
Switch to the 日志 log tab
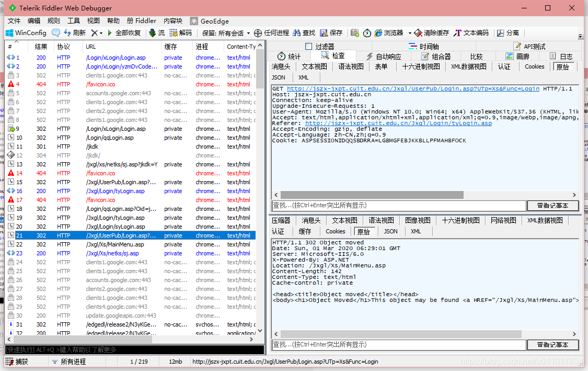561,57
